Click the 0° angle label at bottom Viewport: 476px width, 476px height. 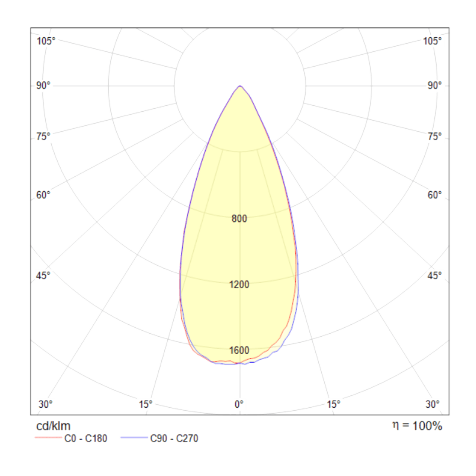239,404
